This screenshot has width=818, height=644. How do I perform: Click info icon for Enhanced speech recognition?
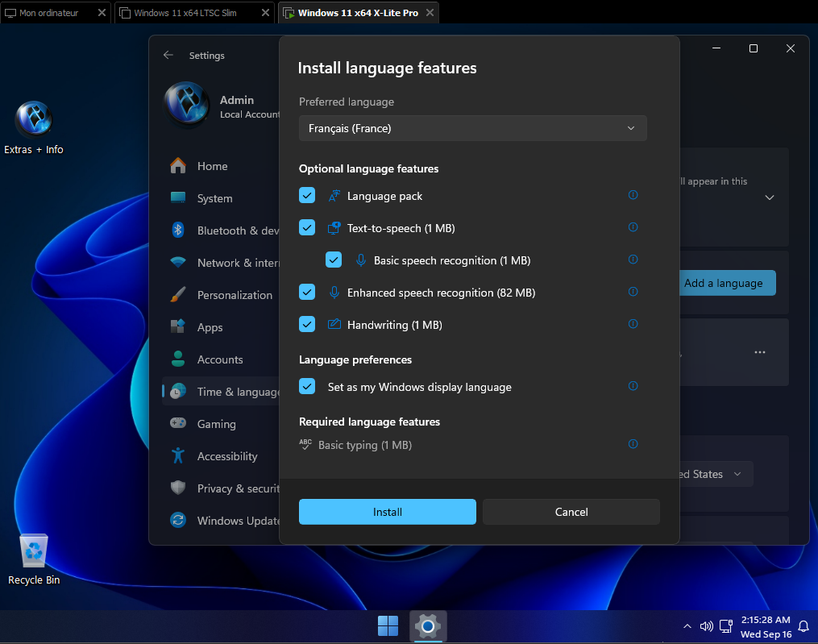(x=633, y=291)
